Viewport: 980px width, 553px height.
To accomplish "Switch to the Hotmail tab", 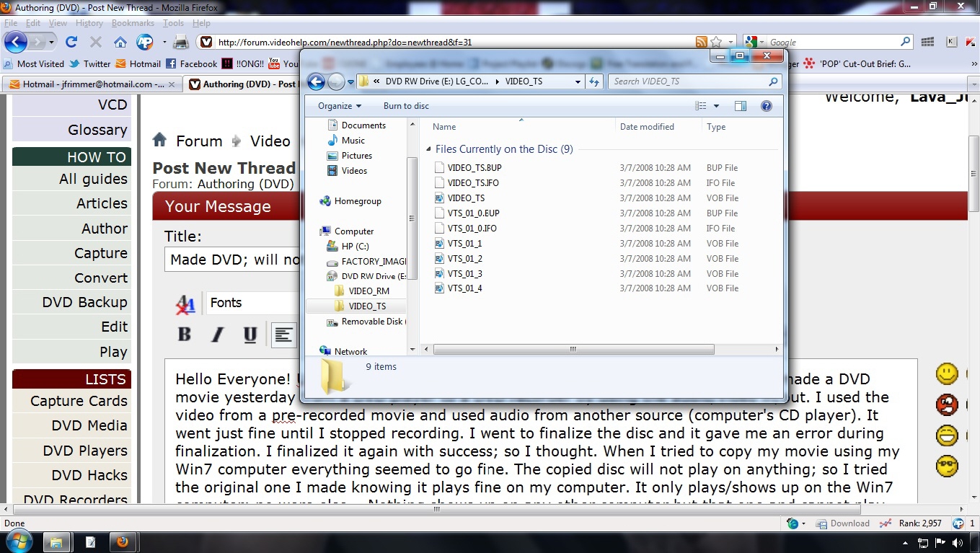I will [91, 84].
